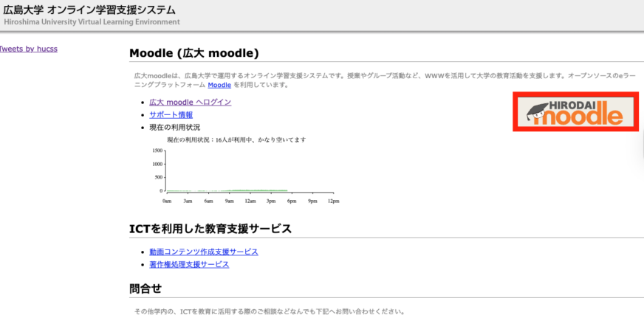Click the green usage line in the graph
The height and width of the screenshot is (318, 644).
pos(244,190)
